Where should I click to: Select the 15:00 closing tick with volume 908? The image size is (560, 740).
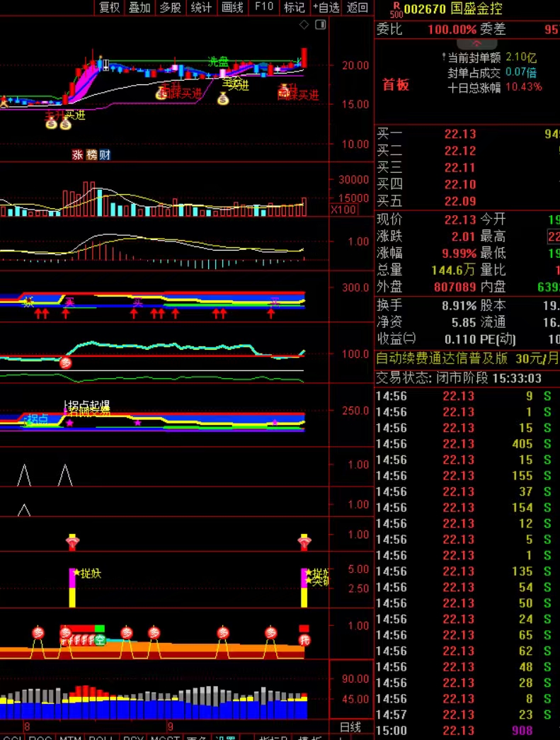click(x=467, y=731)
